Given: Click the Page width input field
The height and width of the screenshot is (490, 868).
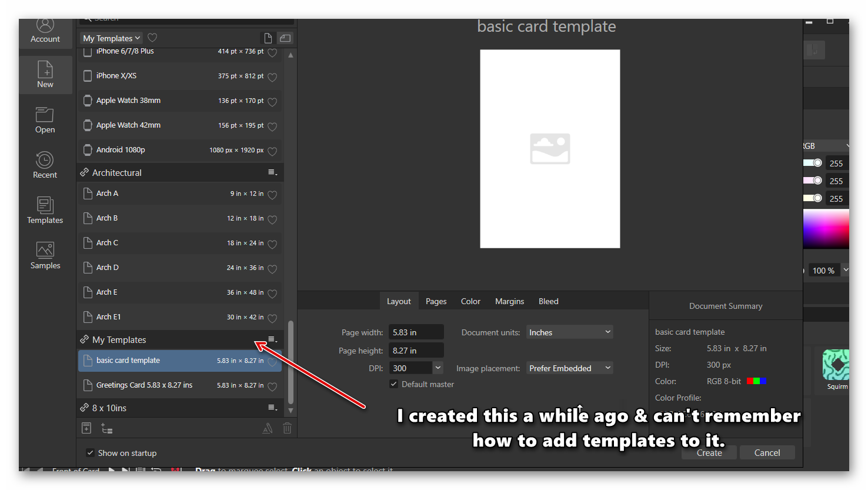Looking at the screenshot, I should pos(416,332).
